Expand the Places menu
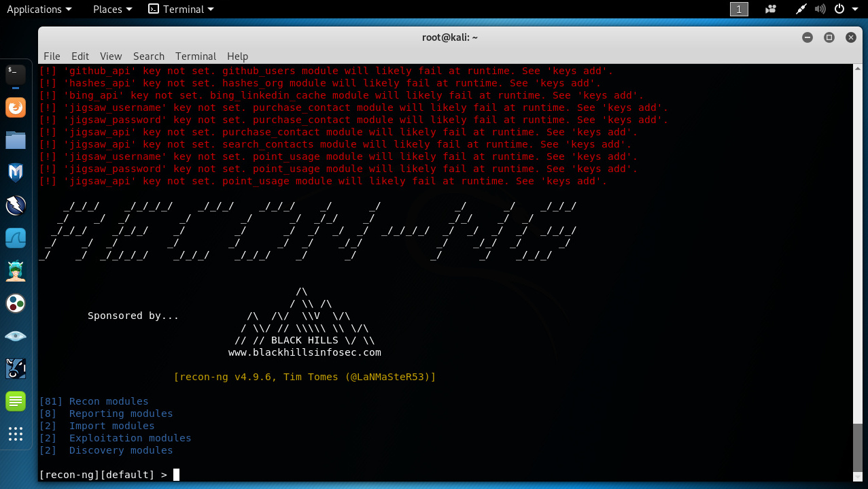Screen dimensions: 868x489 click(112, 10)
